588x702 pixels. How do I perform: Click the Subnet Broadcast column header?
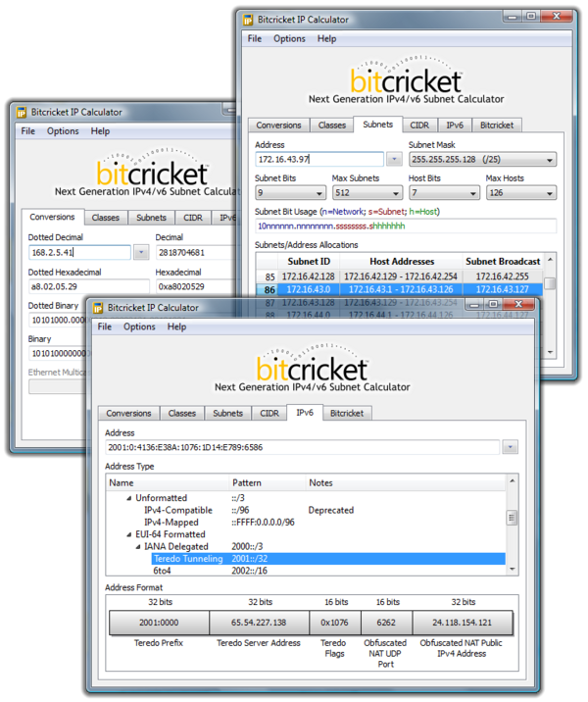[x=503, y=261]
